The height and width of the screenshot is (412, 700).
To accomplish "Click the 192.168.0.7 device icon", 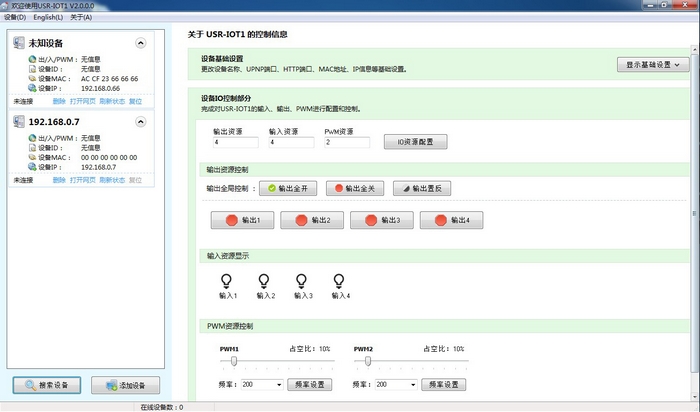I will 19,121.
